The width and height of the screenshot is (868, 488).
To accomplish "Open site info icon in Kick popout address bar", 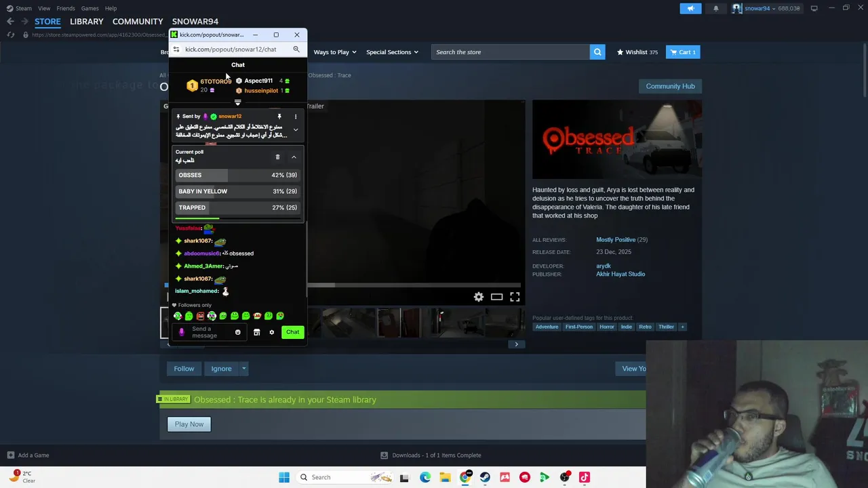I will coord(176,49).
